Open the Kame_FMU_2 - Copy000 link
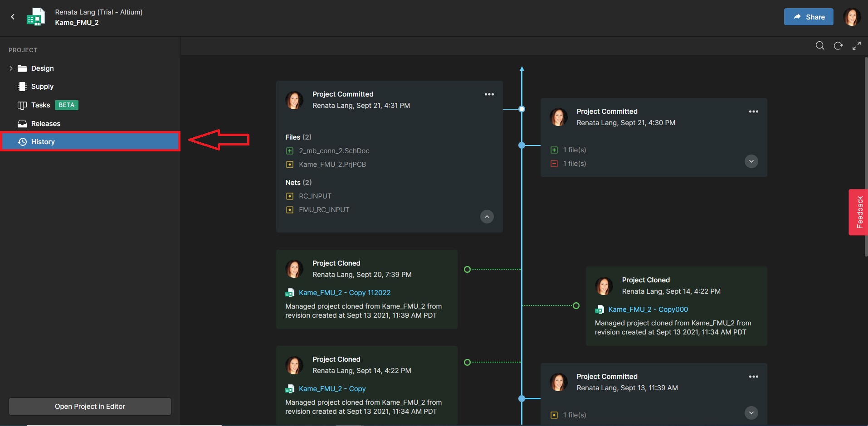The image size is (868, 426). click(648, 310)
